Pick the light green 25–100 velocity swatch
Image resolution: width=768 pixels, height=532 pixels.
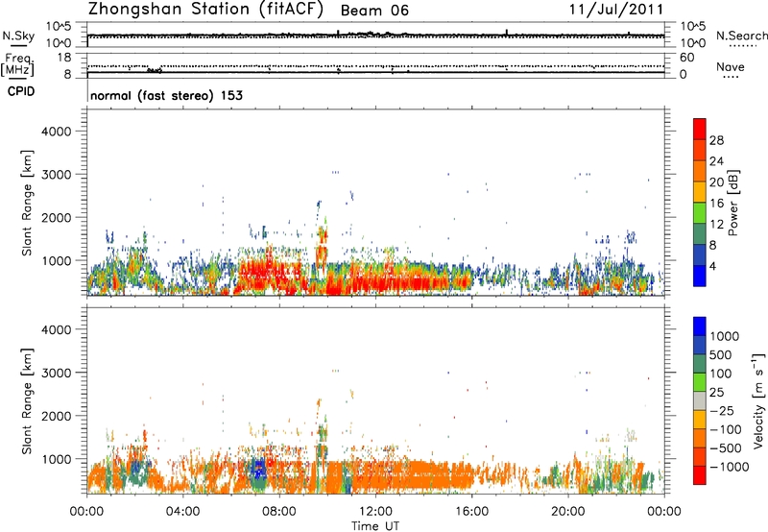click(700, 382)
